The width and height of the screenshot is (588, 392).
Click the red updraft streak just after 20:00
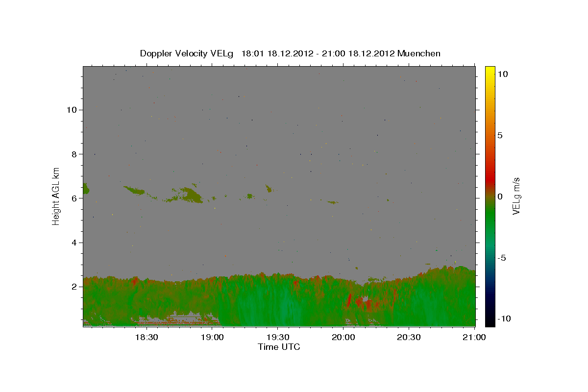coord(350,300)
